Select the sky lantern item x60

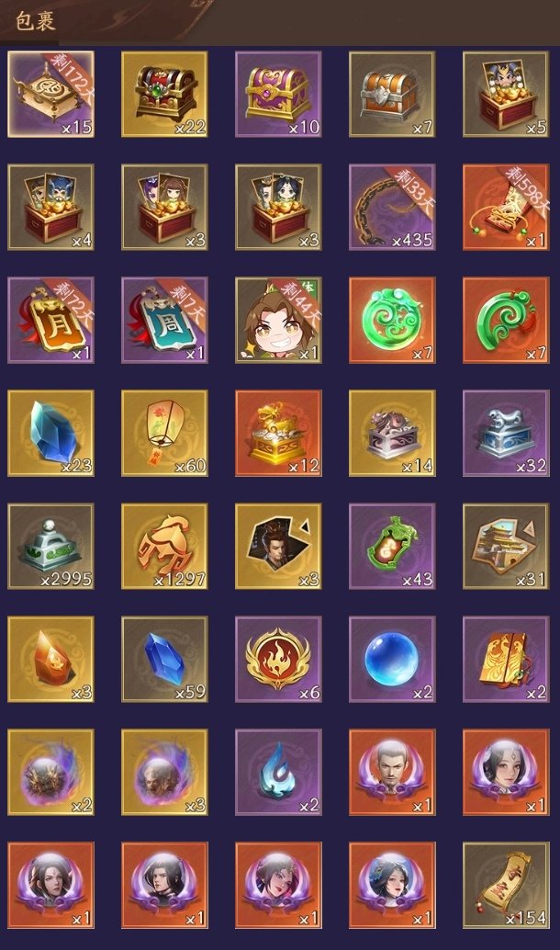click(164, 433)
